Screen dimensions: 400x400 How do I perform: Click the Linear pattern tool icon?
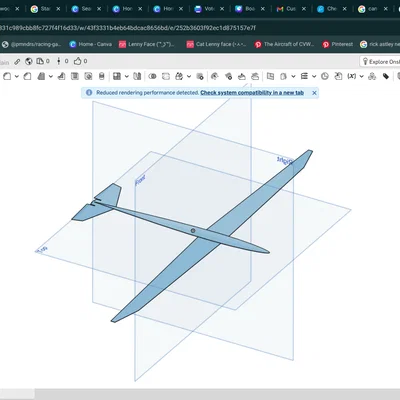click(x=117, y=76)
